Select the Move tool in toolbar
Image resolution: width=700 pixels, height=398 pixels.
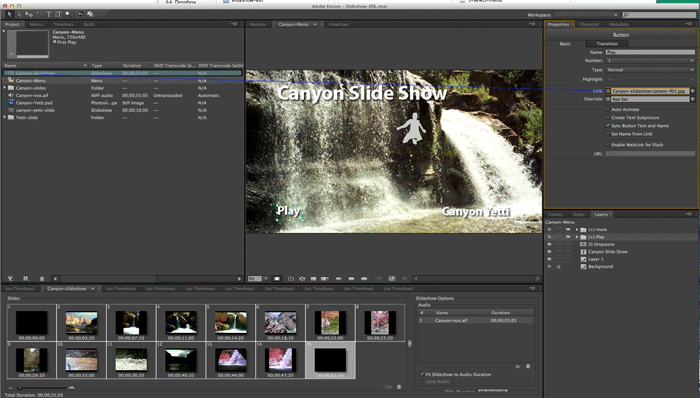tap(29, 14)
